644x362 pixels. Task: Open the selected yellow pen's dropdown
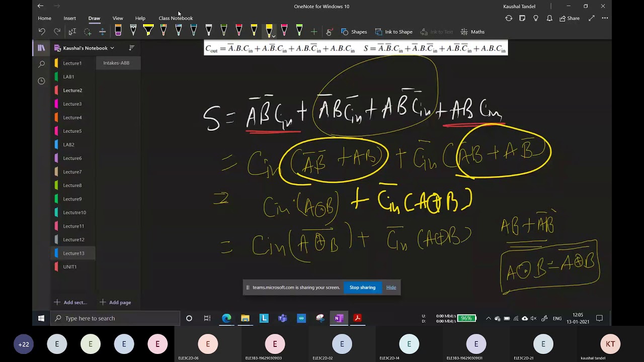point(273,36)
